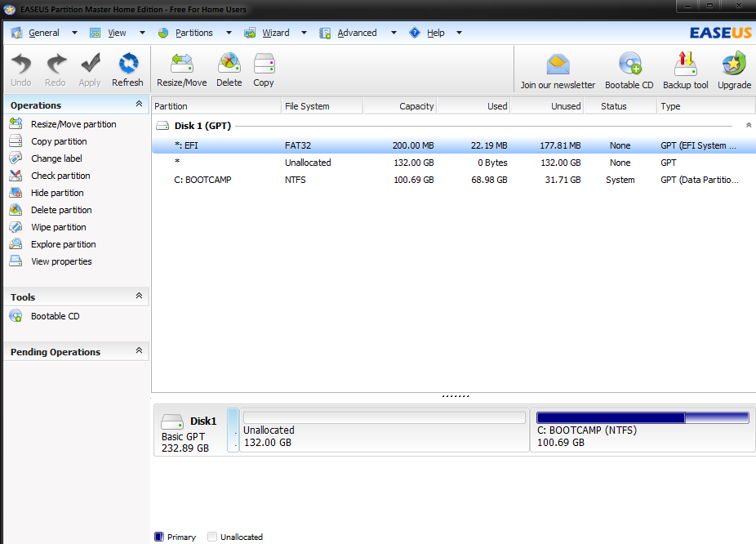
Task: Click Wipe partition icon in sidebar
Action: click(x=16, y=227)
